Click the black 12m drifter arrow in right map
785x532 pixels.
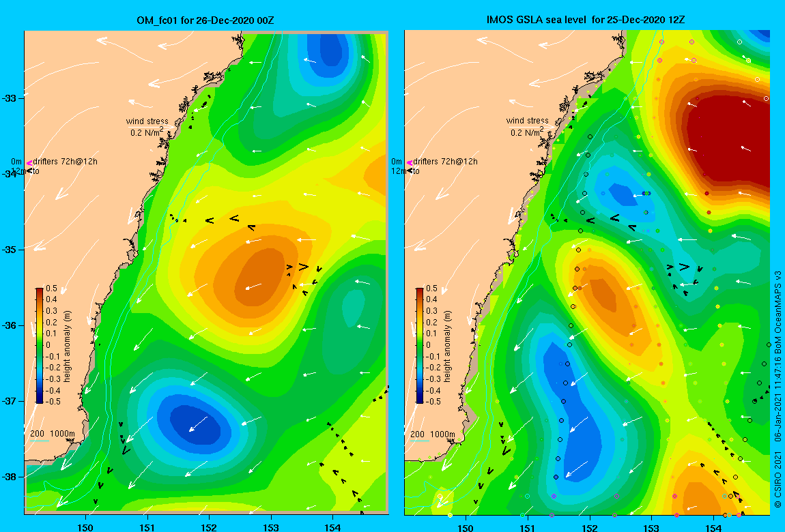(x=410, y=171)
